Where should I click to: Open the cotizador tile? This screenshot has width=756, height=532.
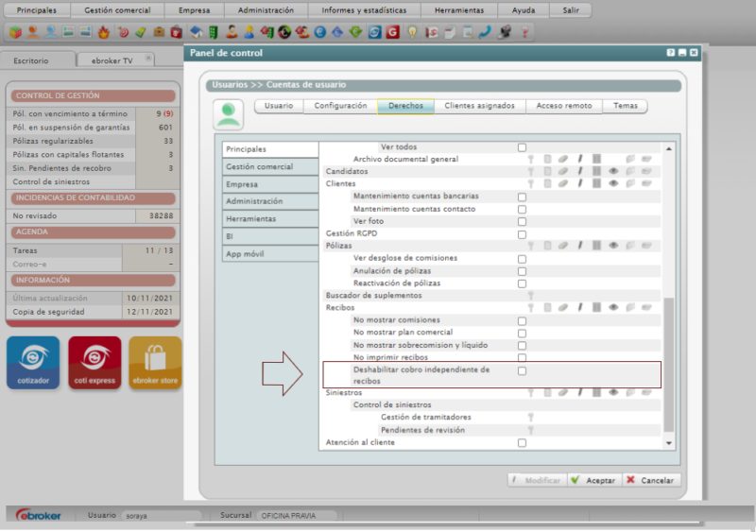[33, 363]
